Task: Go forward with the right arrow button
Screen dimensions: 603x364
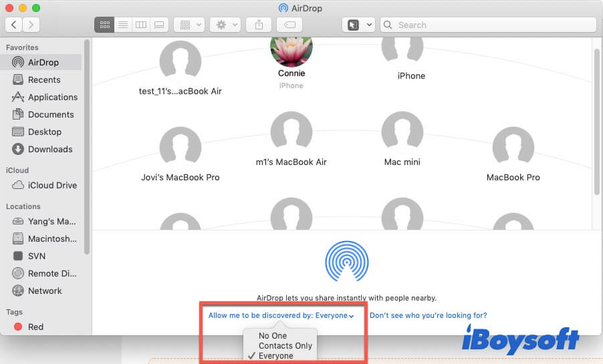Action: click(x=31, y=25)
